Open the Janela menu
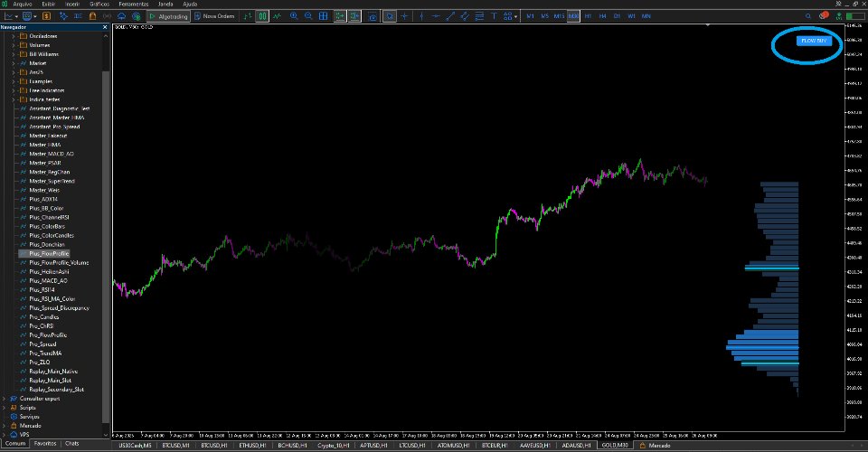The height and width of the screenshot is (452, 868). 165,4
